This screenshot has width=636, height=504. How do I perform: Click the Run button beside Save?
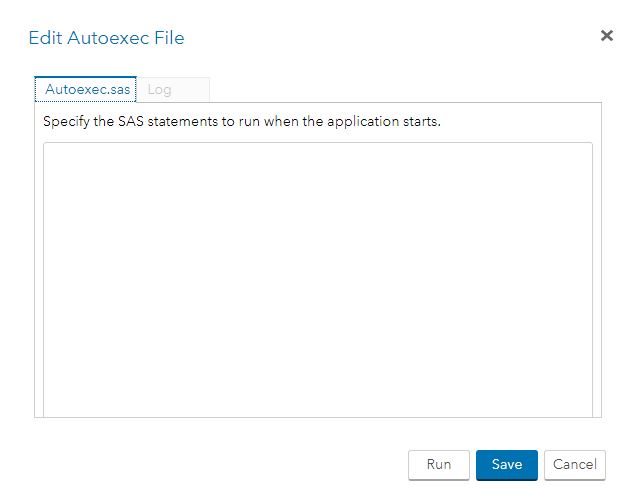click(439, 465)
